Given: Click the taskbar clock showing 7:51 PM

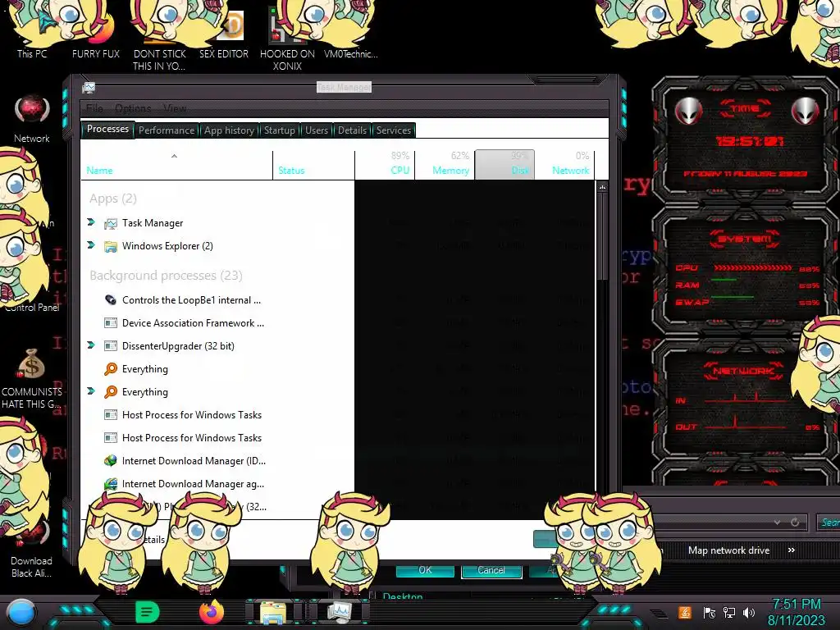Looking at the screenshot, I should (796, 612).
